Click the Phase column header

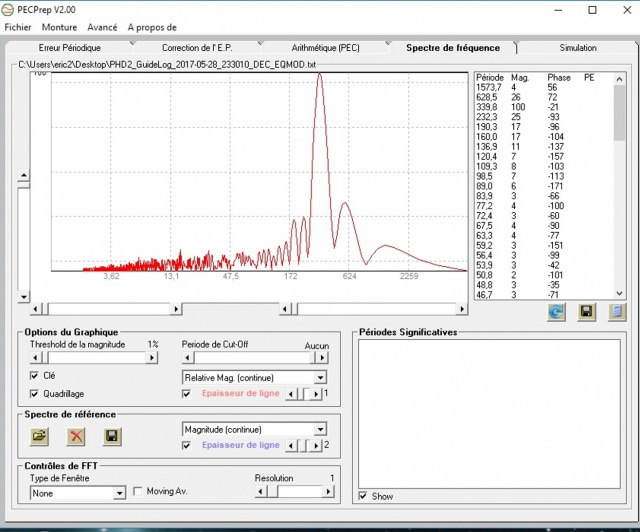559,78
